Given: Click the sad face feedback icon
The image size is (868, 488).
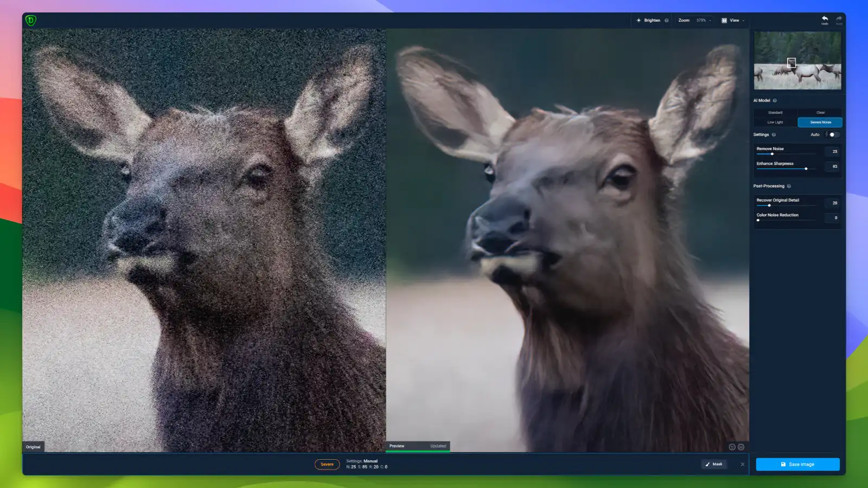Looking at the screenshot, I should (x=741, y=447).
